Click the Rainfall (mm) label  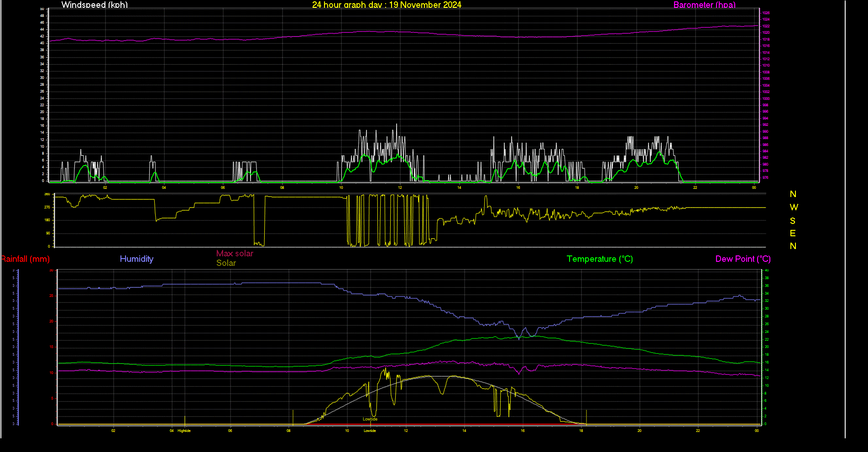click(25, 259)
